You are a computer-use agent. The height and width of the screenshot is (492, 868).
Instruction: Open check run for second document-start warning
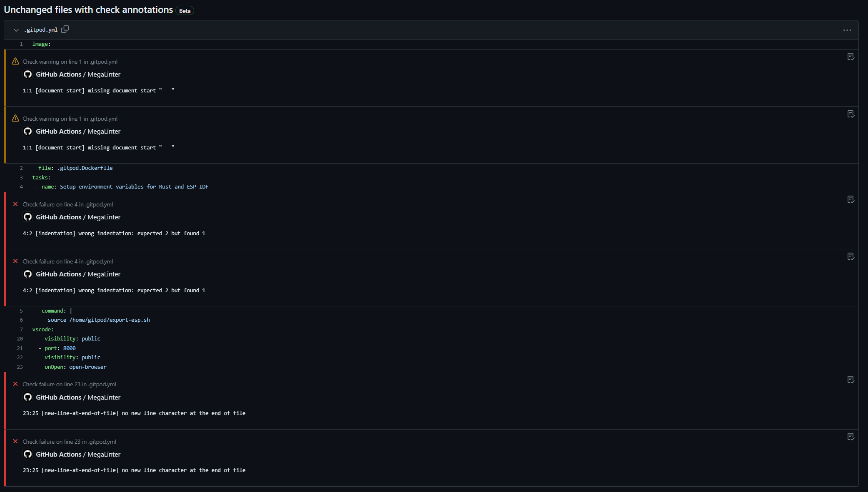tap(851, 114)
